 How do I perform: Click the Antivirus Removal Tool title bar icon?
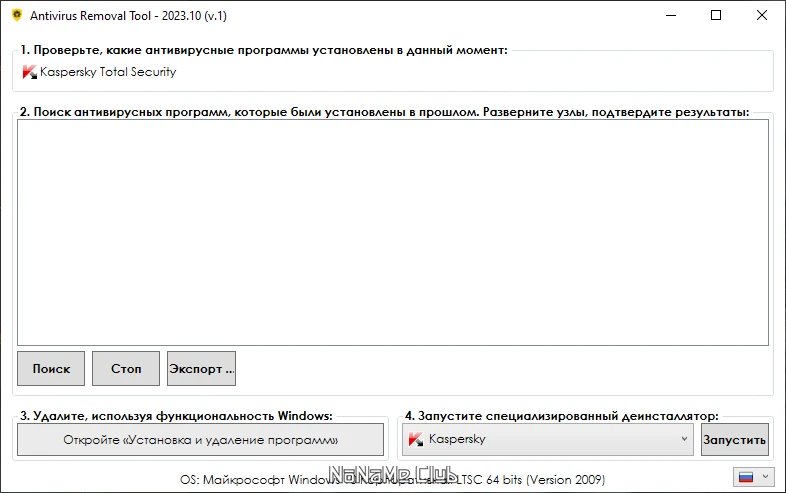pyautogui.click(x=17, y=15)
